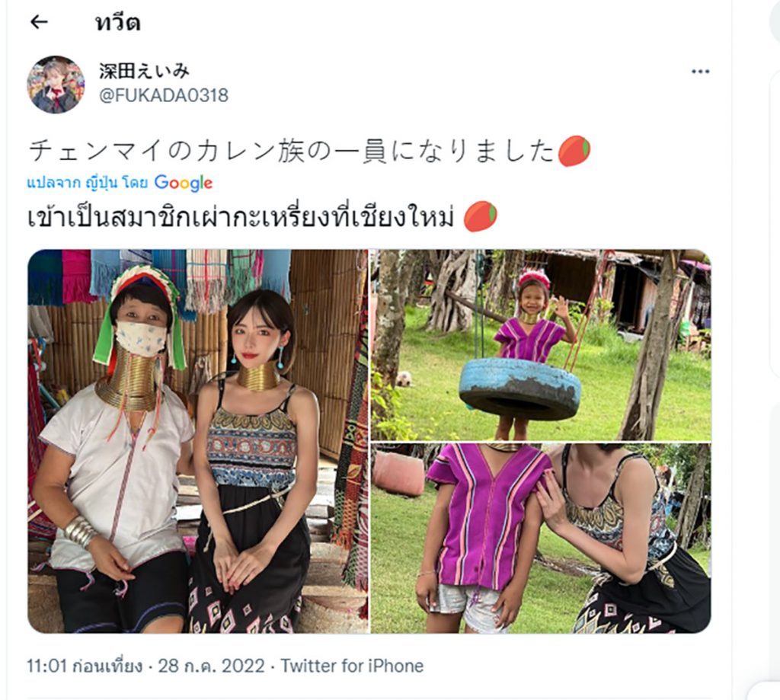This screenshot has width=780, height=700.
Task: Click the Google logo beside translation note
Action: pos(184,183)
